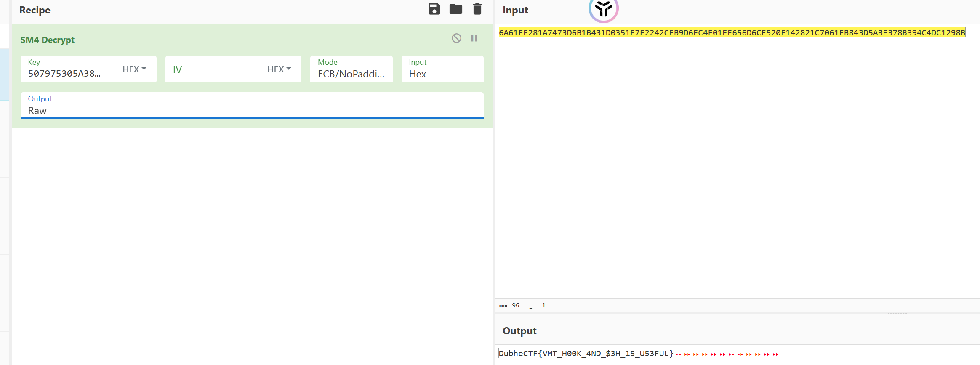Toggle breakpoint on SM4 Decrypt
Image resolution: width=980 pixels, height=365 pixels.
point(474,38)
